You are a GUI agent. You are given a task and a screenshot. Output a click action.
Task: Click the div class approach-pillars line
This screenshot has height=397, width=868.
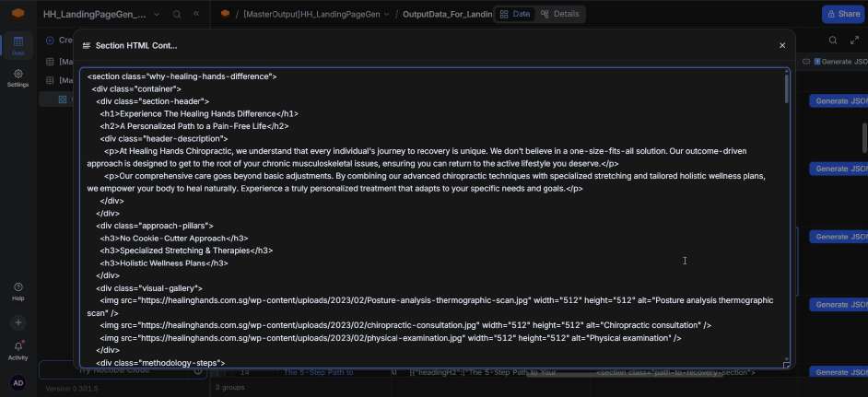click(x=155, y=226)
